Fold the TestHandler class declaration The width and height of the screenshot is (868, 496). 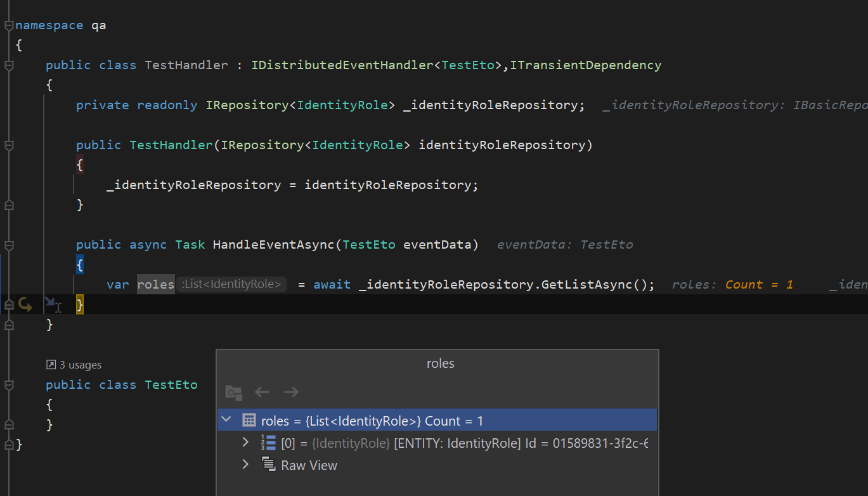pyautogui.click(x=9, y=65)
